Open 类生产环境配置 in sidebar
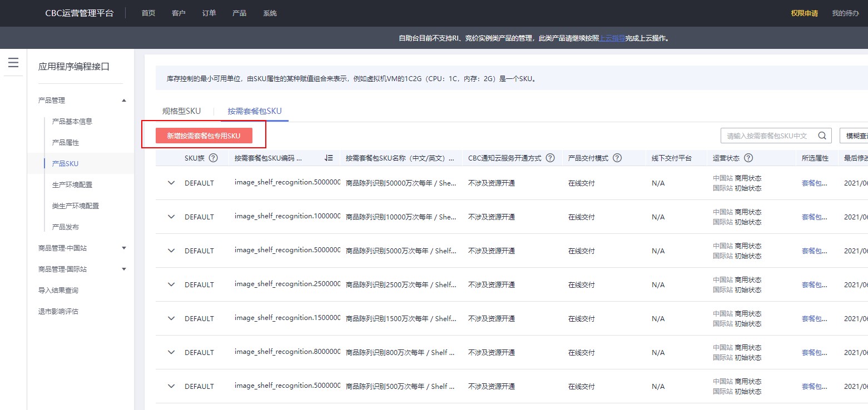The height and width of the screenshot is (410, 868). pyautogui.click(x=76, y=206)
